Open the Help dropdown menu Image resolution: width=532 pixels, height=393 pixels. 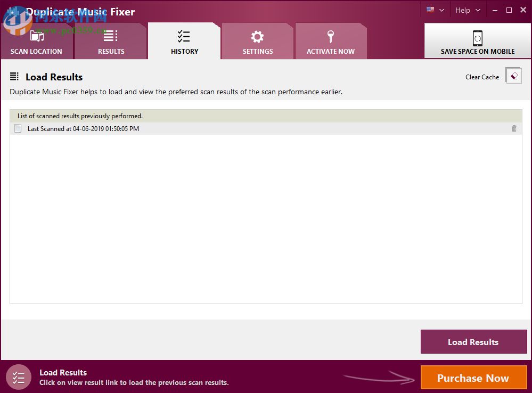pyautogui.click(x=468, y=10)
